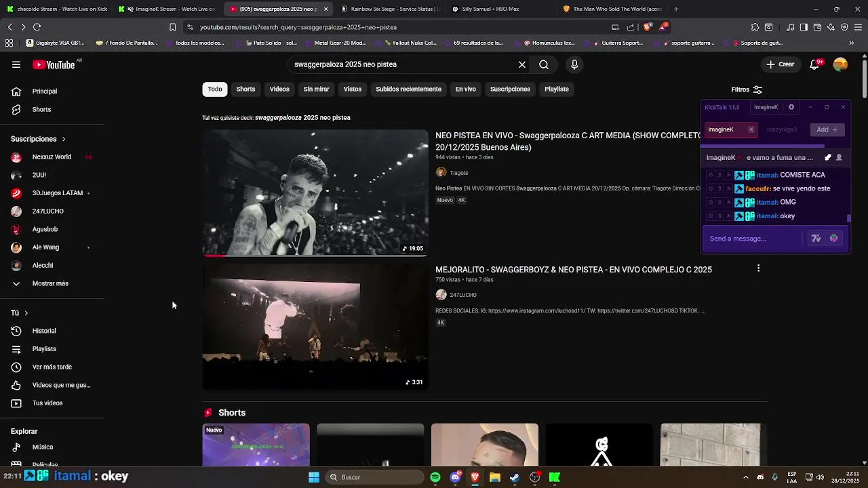The width and height of the screenshot is (868, 488).
Task: Open Steam from the taskbar
Action: tap(515, 477)
